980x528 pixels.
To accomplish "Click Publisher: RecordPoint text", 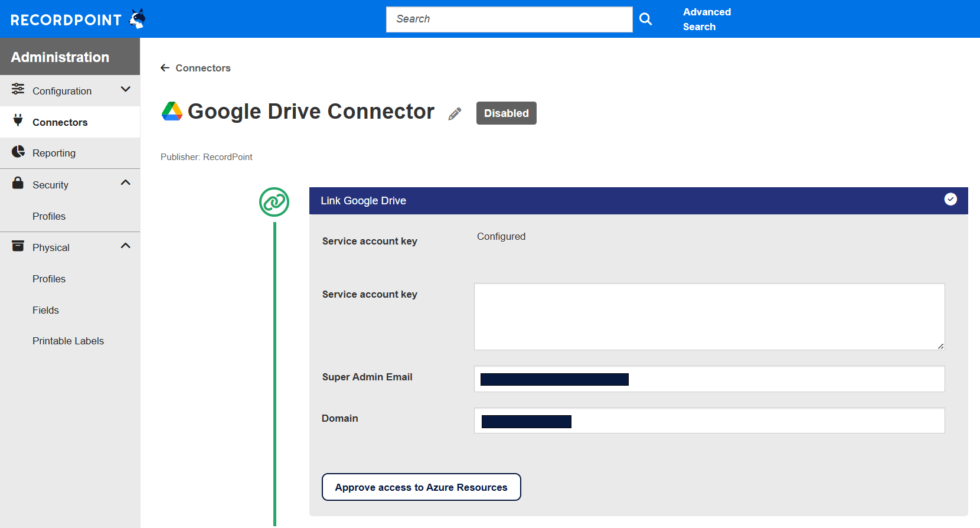I will click(207, 157).
